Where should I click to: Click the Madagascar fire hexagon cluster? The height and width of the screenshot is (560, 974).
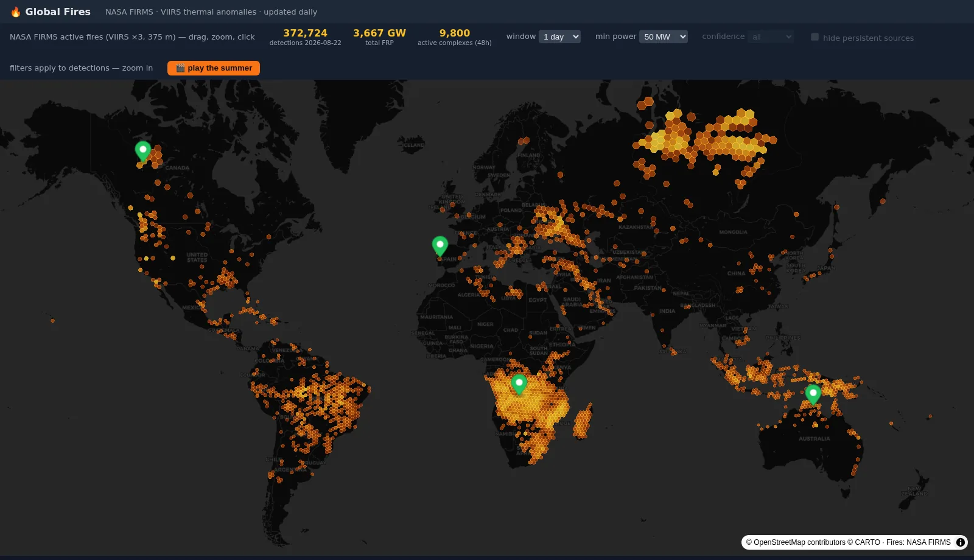pyautogui.click(x=583, y=422)
